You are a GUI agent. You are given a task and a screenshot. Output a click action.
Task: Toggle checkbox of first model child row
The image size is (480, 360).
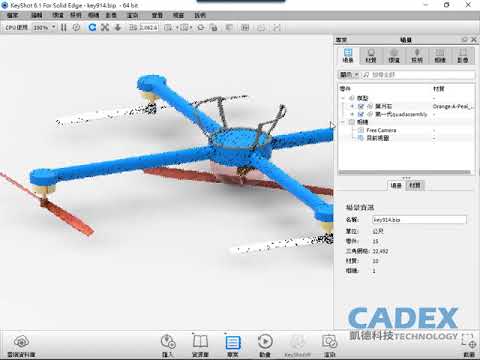coord(360,106)
